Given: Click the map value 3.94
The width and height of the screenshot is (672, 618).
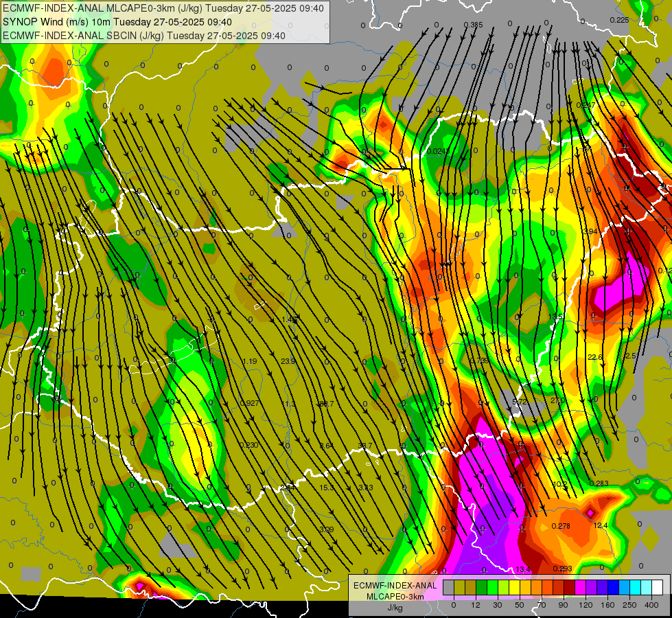Looking at the screenshot, I should [x=590, y=231].
